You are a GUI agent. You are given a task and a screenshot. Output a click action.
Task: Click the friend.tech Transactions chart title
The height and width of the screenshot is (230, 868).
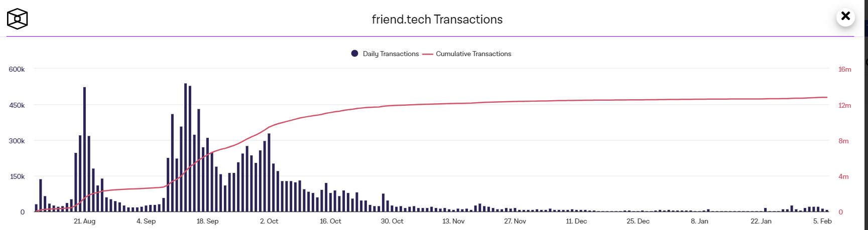(x=437, y=20)
